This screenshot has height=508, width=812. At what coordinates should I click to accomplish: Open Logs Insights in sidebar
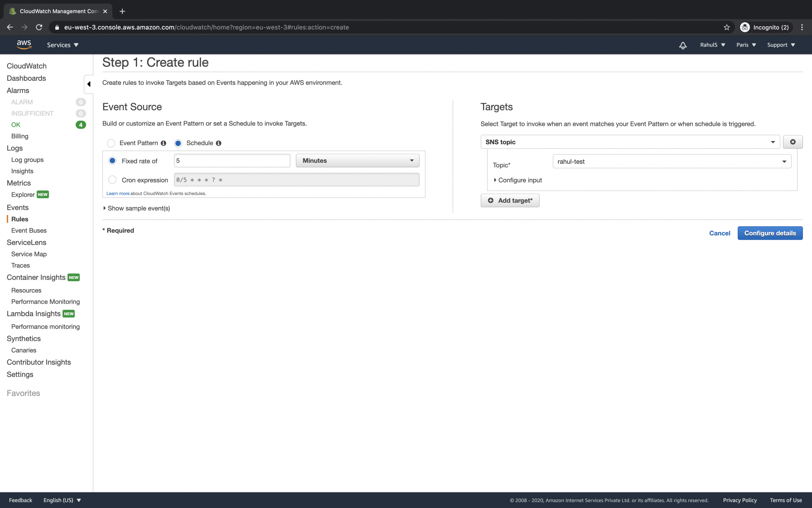click(22, 171)
